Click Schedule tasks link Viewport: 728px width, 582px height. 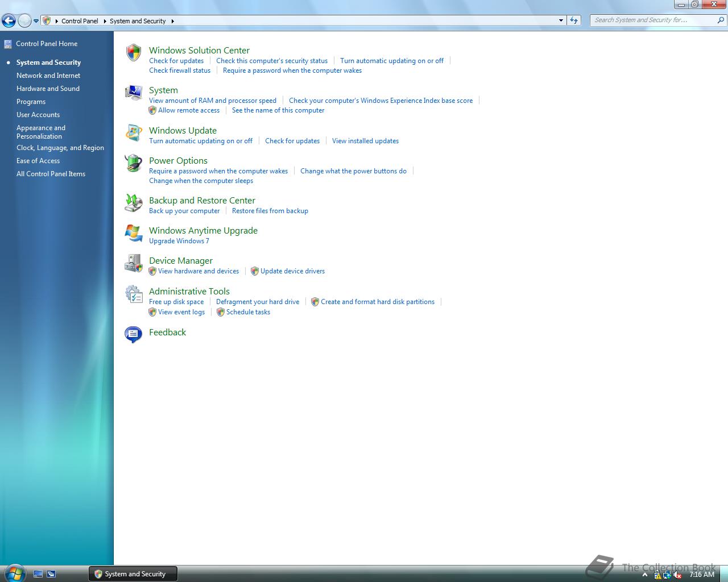coord(248,312)
